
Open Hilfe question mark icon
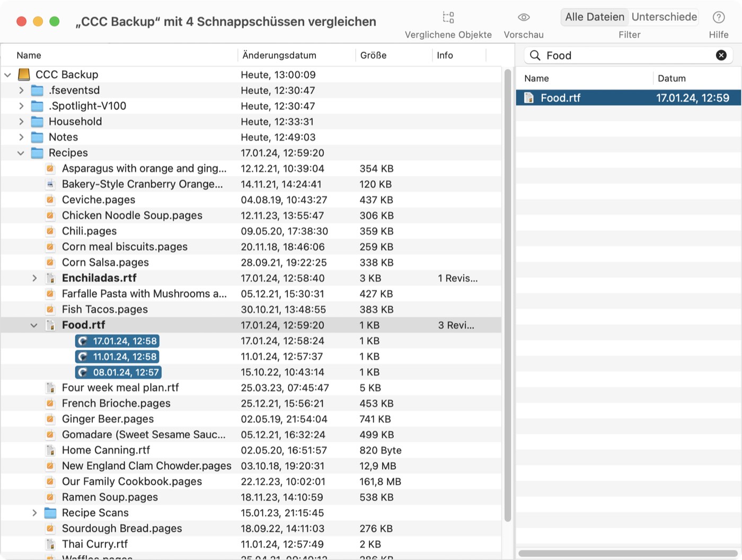click(x=719, y=17)
